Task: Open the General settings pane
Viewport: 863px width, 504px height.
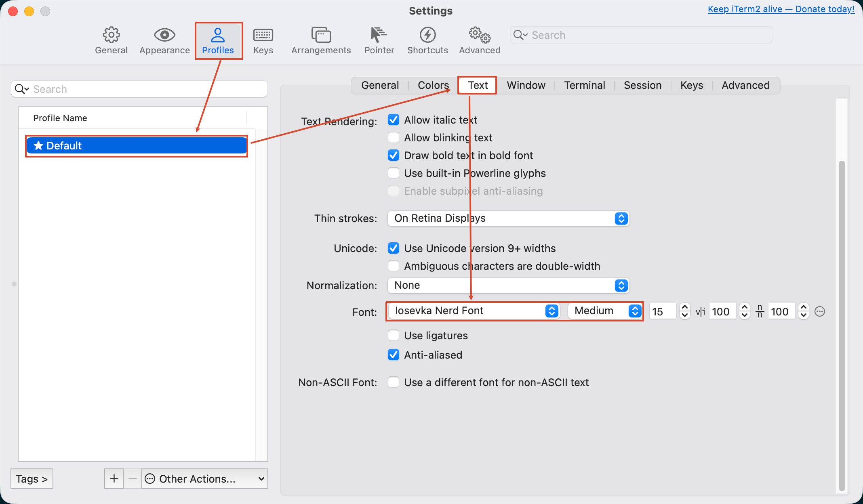Action: (x=111, y=40)
